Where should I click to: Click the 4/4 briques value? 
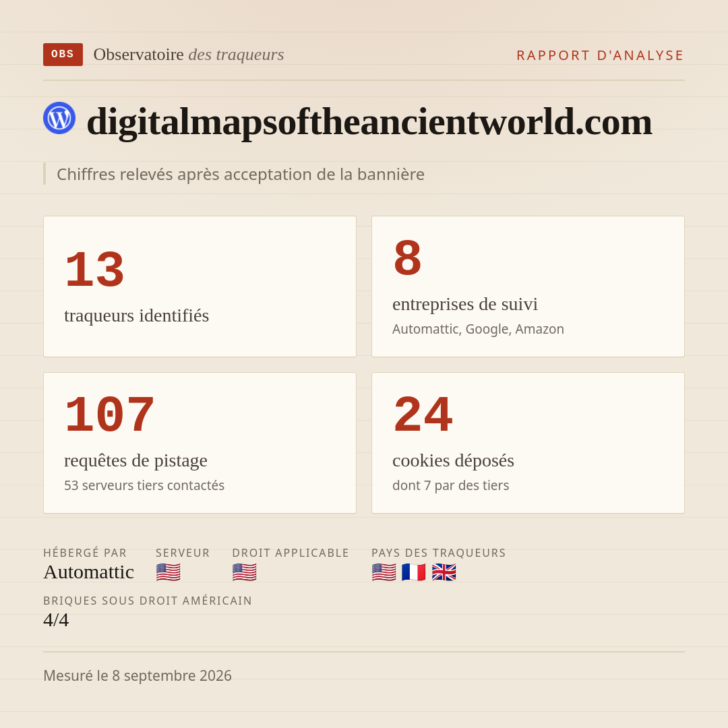click(56, 620)
